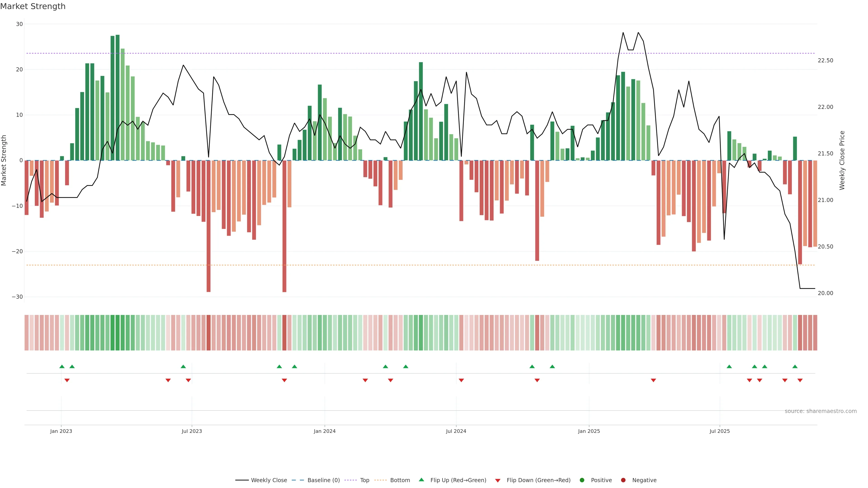Toggle Baseline (0) legend entry
Viewport: 868px width, 488px height.
(323, 480)
